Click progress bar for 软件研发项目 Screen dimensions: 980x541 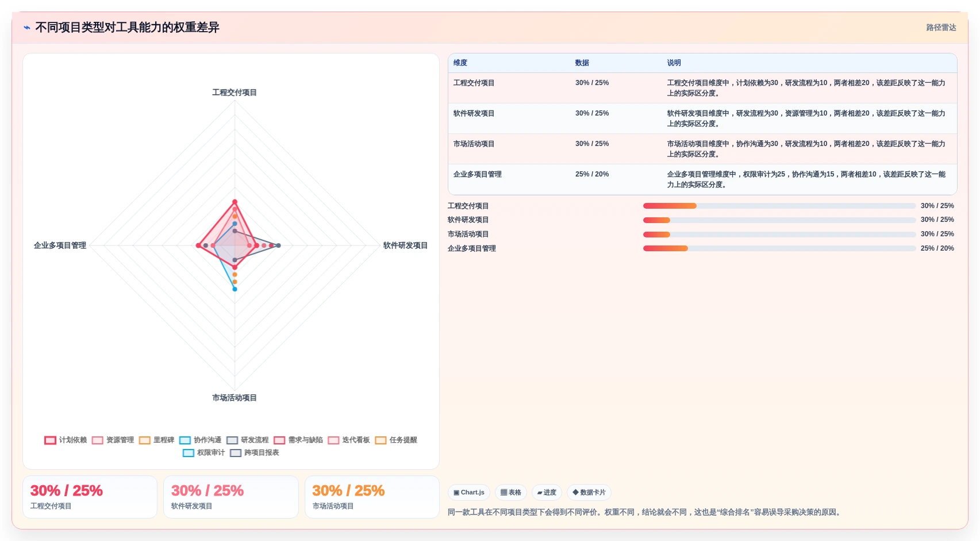tap(779, 220)
